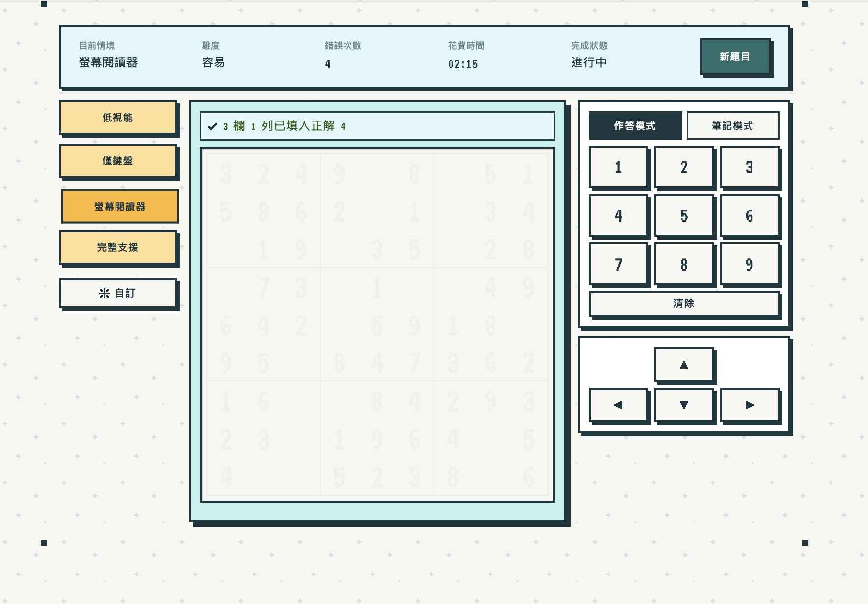The width and height of the screenshot is (868, 604).
Task: Click the 完成狀態 label
Action: pos(589,46)
